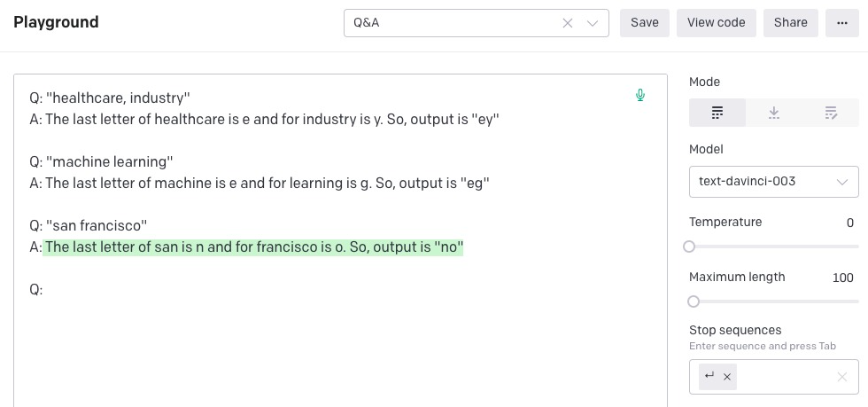Select the Complete mode icon
868x407 pixels.
[x=717, y=113]
